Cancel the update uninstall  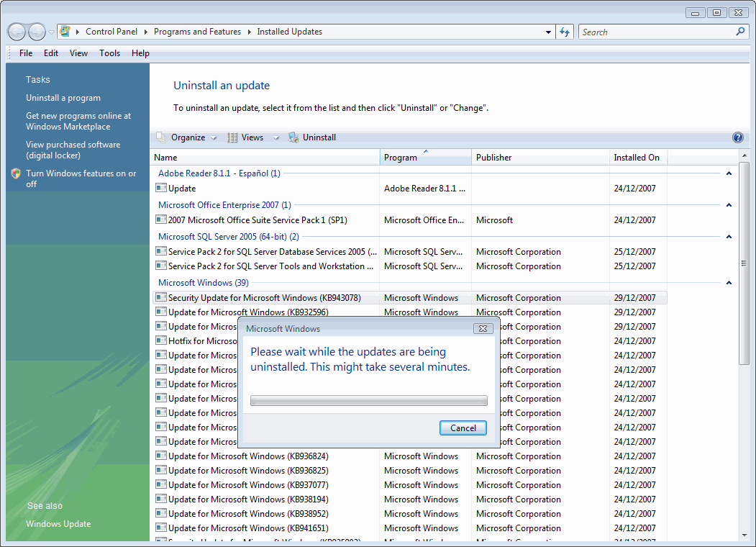coord(463,428)
